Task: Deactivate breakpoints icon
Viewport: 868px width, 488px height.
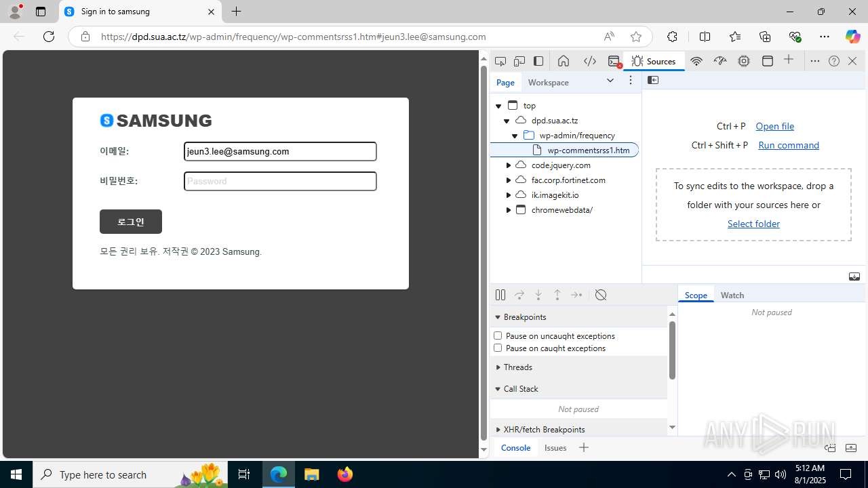Action: pos(601,295)
